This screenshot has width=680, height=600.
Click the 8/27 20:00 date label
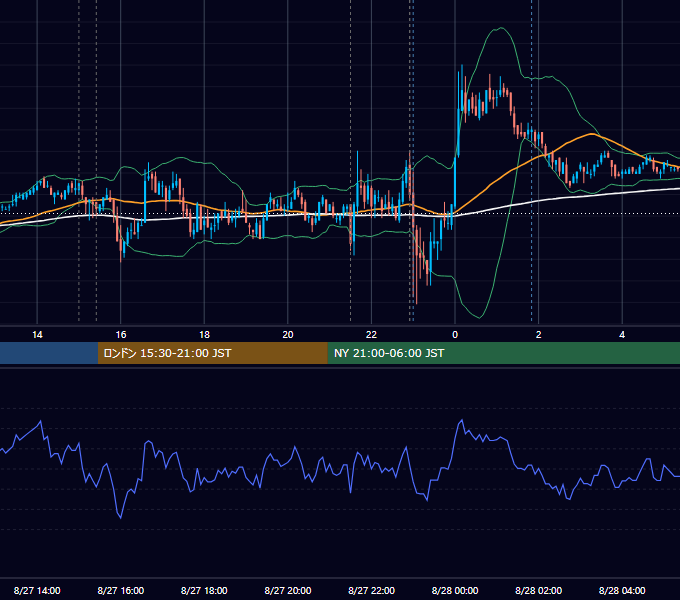click(x=288, y=590)
